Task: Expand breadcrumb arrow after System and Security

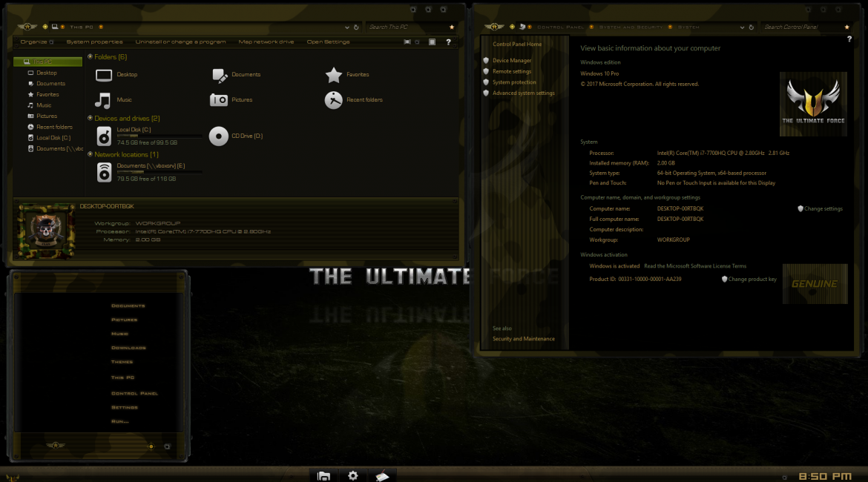Action: point(671,27)
